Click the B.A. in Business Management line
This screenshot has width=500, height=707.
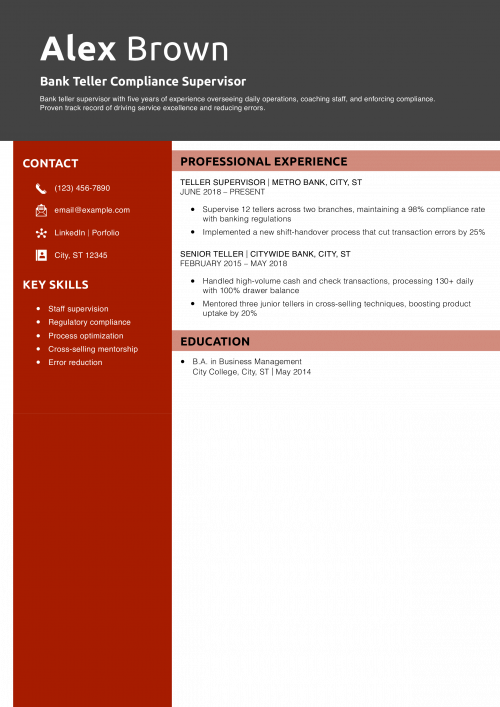pyautogui.click(x=247, y=361)
